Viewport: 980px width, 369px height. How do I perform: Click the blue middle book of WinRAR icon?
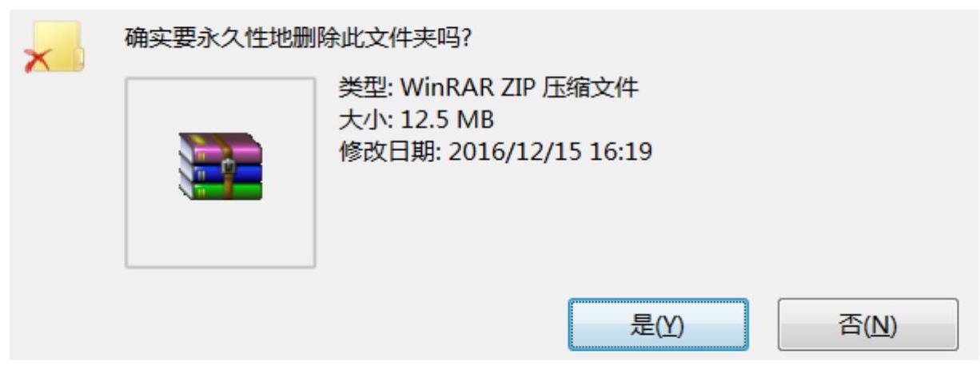pos(221,171)
